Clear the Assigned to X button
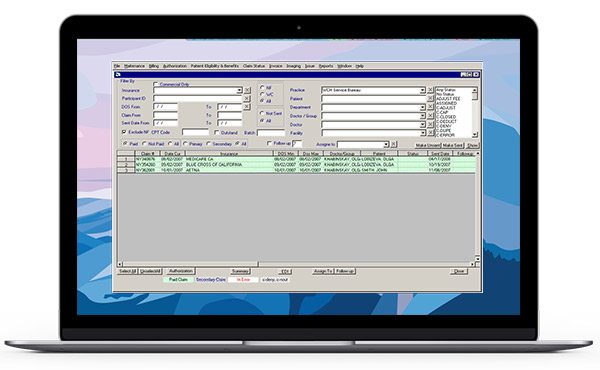 pyautogui.click(x=394, y=144)
